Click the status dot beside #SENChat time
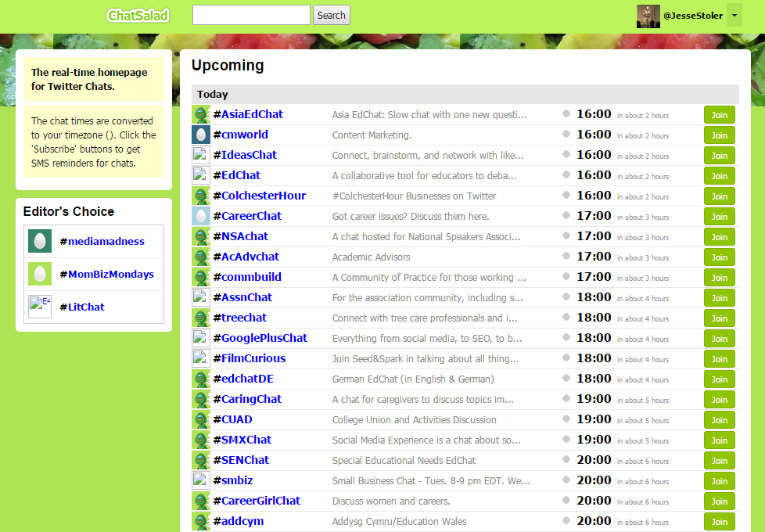Viewport: 765px width, 532px height. coord(566,458)
